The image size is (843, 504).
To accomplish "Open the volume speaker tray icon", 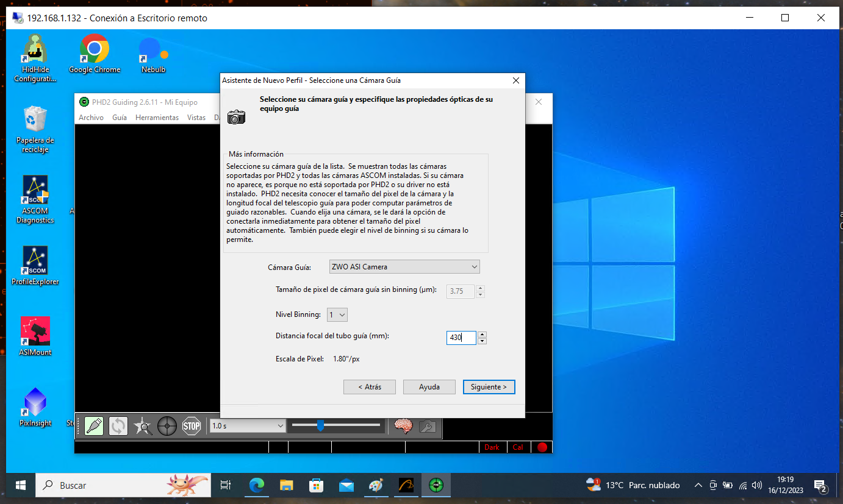I will click(757, 486).
